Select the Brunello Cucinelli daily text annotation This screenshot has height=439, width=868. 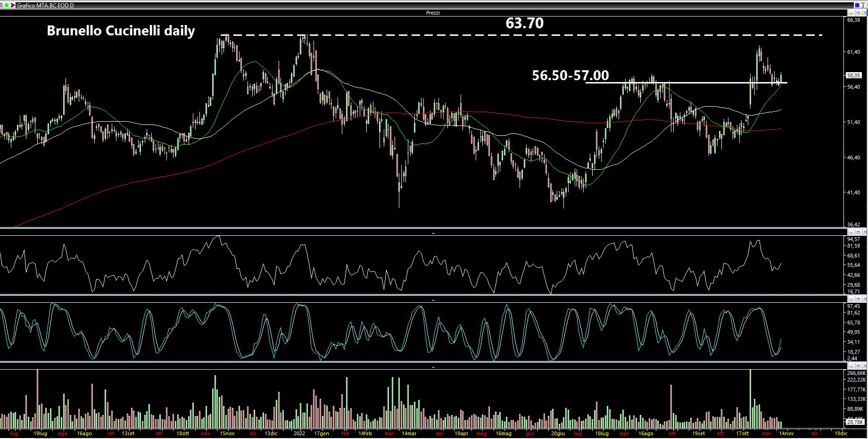click(x=121, y=31)
